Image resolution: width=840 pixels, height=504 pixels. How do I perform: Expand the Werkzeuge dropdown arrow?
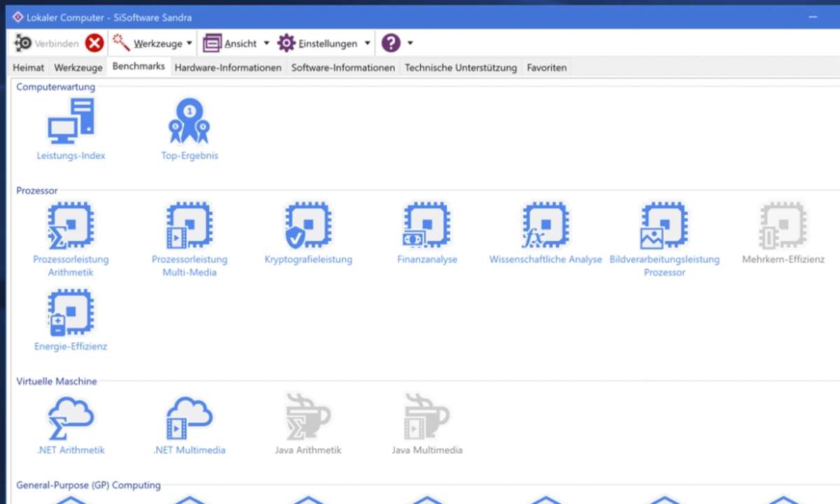coord(188,43)
